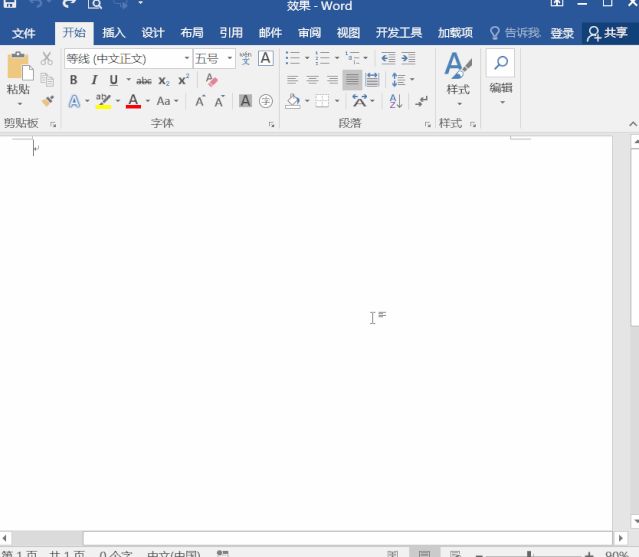The height and width of the screenshot is (557, 639).
Task: Toggle character shading
Action: click(x=245, y=101)
